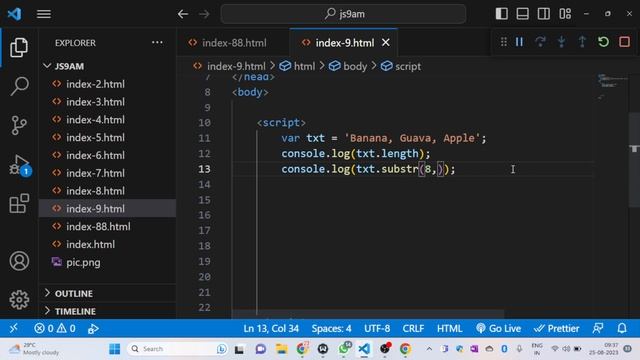Open the feedback icon in status bar
Screen dimensions: 640x360
[598, 328]
